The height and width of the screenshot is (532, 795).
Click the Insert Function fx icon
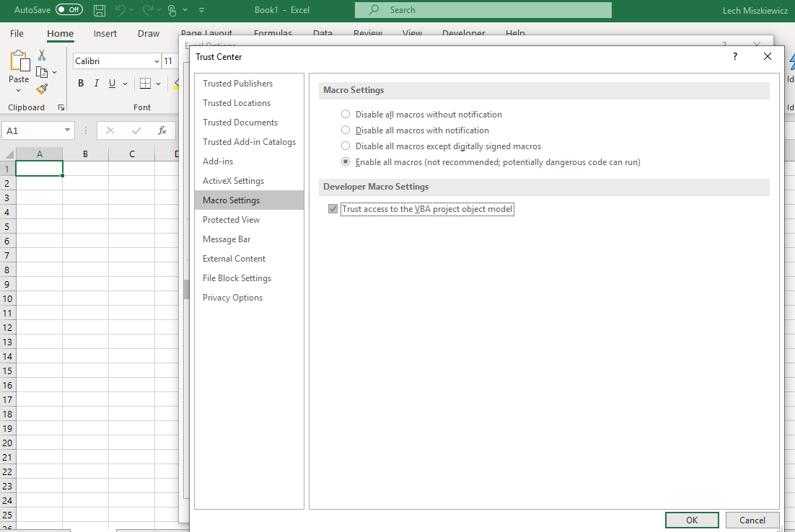tap(162, 130)
